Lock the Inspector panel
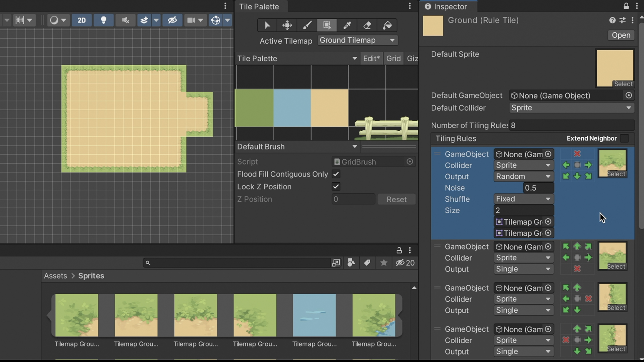Screen dimensions: 644x362 (626, 6)
